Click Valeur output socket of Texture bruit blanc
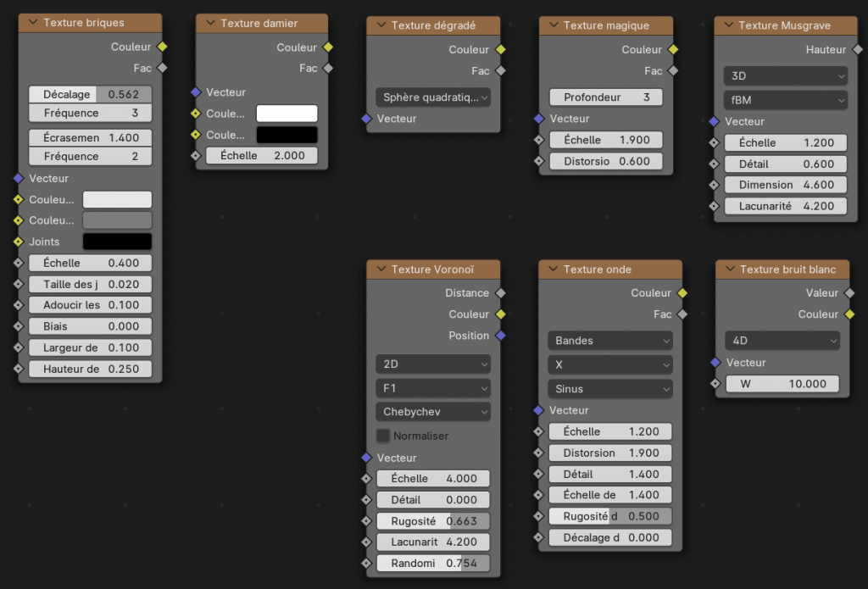This screenshot has height=589, width=868. (850, 293)
